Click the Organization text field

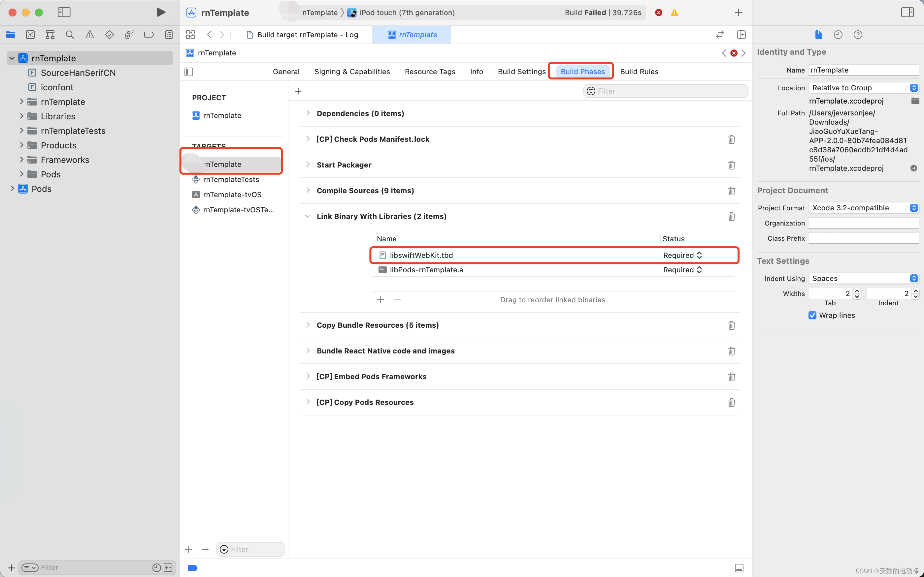pos(863,223)
